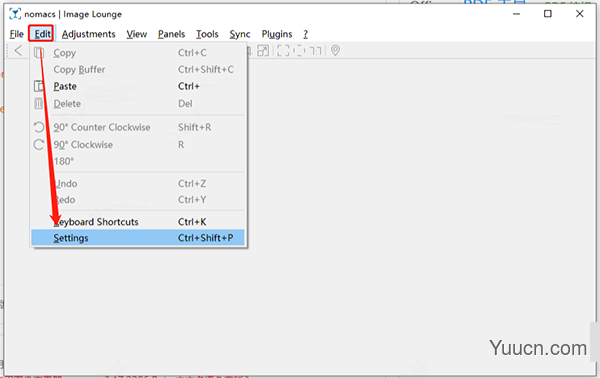Click the GPS location pin icon
Viewport: 600px width, 378px height.
[335, 51]
